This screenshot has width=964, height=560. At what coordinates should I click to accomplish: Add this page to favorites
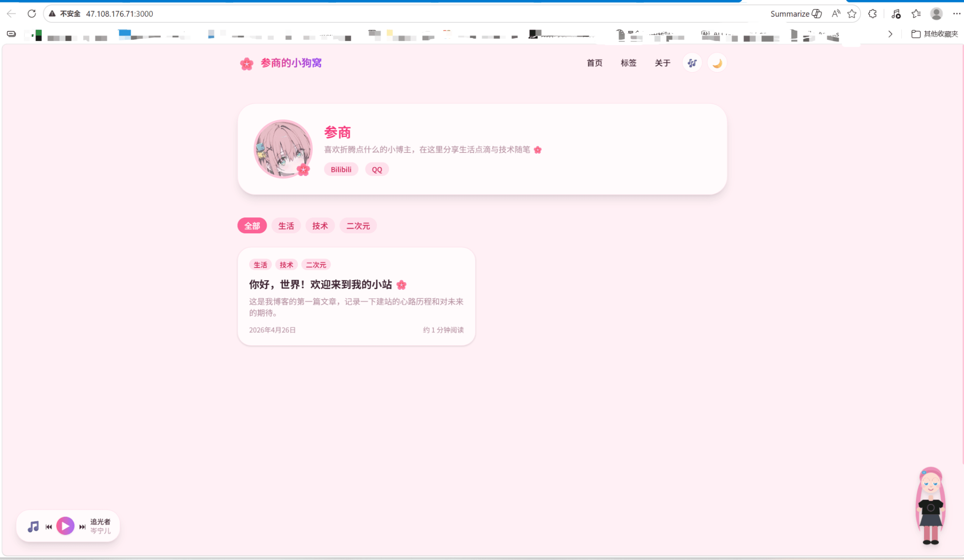tap(851, 14)
